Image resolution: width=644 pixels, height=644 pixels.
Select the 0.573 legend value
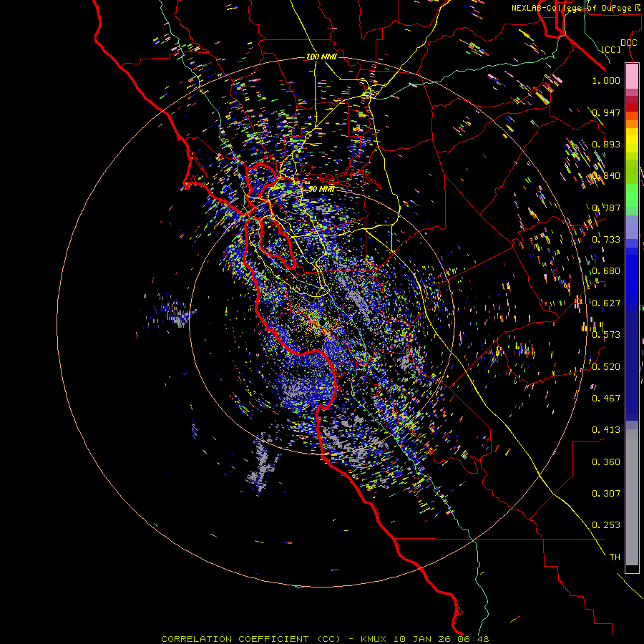coord(606,335)
